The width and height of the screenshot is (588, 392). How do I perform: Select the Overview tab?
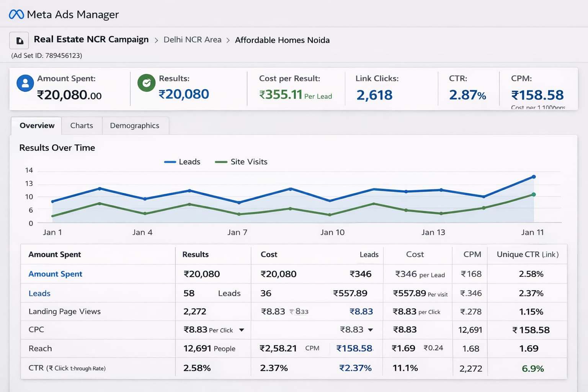pyautogui.click(x=36, y=126)
